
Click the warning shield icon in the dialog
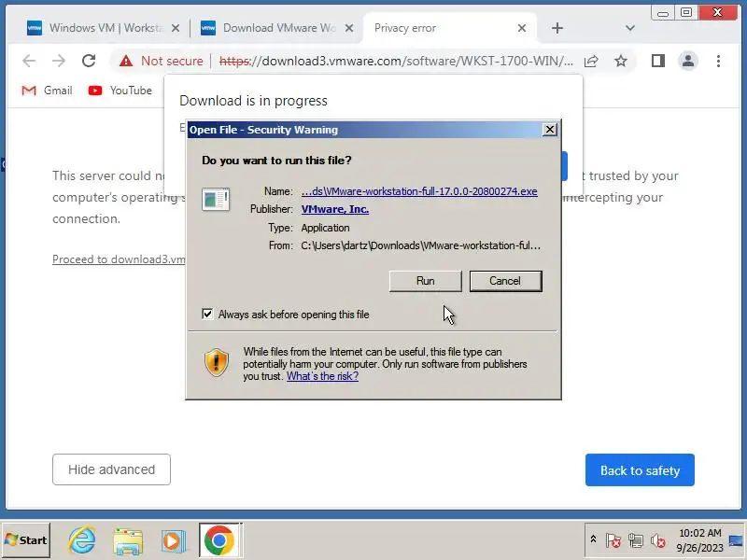(x=217, y=362)
